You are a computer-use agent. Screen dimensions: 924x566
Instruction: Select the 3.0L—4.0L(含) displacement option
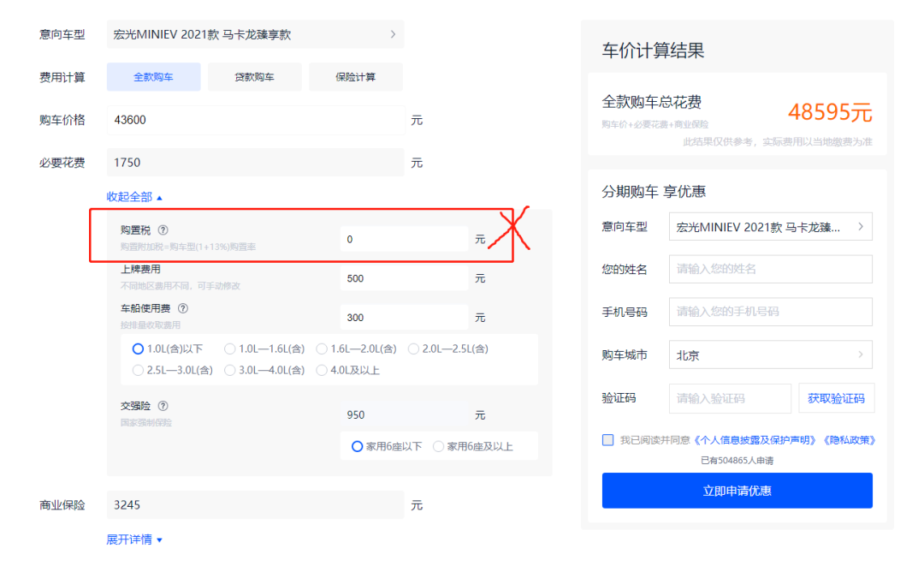pyautogui.click(x=264, y=370)
